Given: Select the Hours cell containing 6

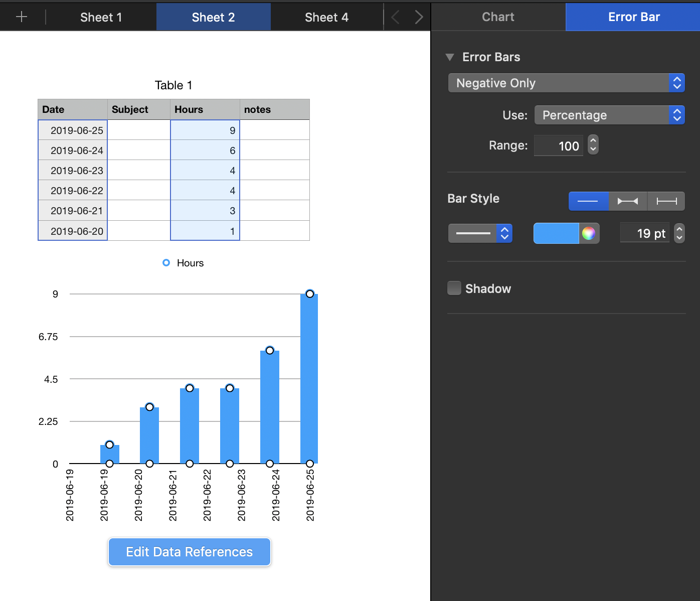Looking at the screenshot, I should tap(205, 150).
